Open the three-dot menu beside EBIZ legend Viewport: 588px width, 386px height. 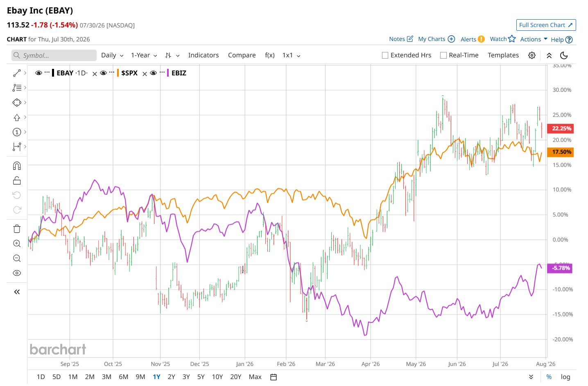162,73
